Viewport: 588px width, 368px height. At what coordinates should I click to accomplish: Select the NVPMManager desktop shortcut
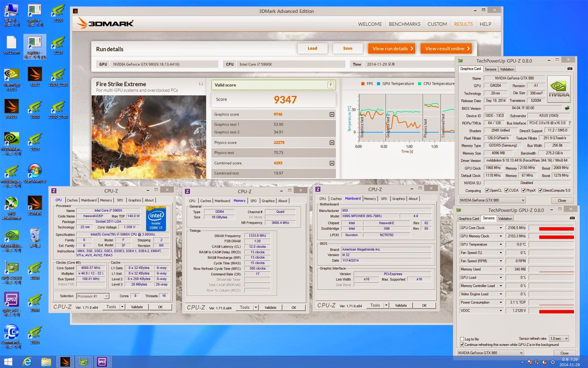[11, 144]
